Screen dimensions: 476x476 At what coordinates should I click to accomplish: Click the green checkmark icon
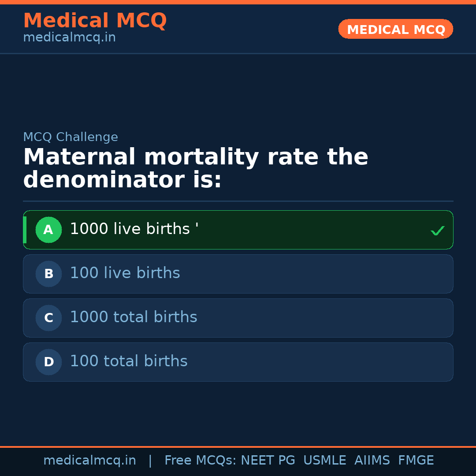click(437, 231)
